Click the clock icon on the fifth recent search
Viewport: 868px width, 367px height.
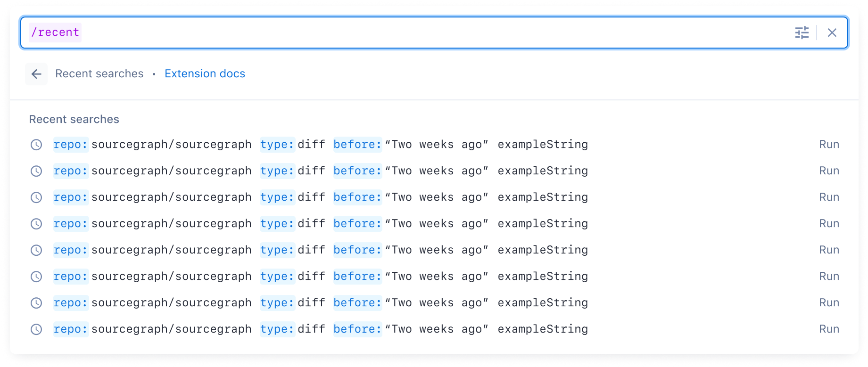point(36,250)
